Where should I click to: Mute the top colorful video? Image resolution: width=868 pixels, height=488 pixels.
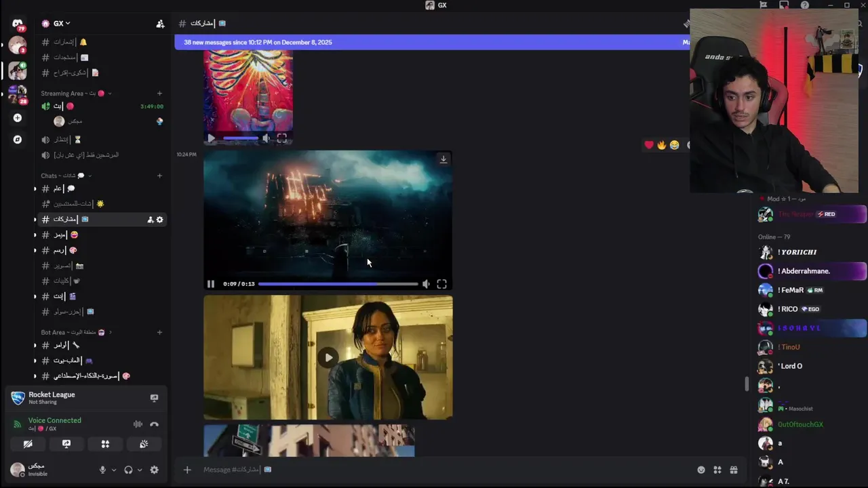pyautogui.click(x=266, y=138)
